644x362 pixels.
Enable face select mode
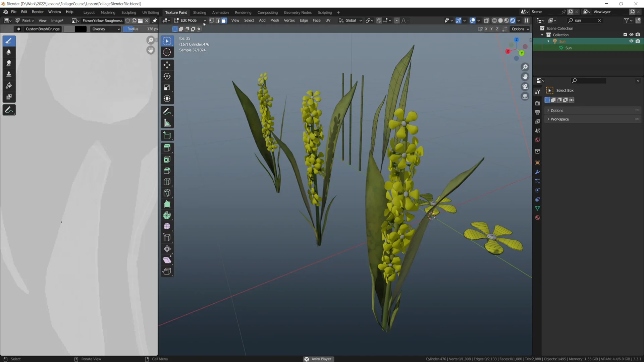pyautogui.click(x=224, y=20)
